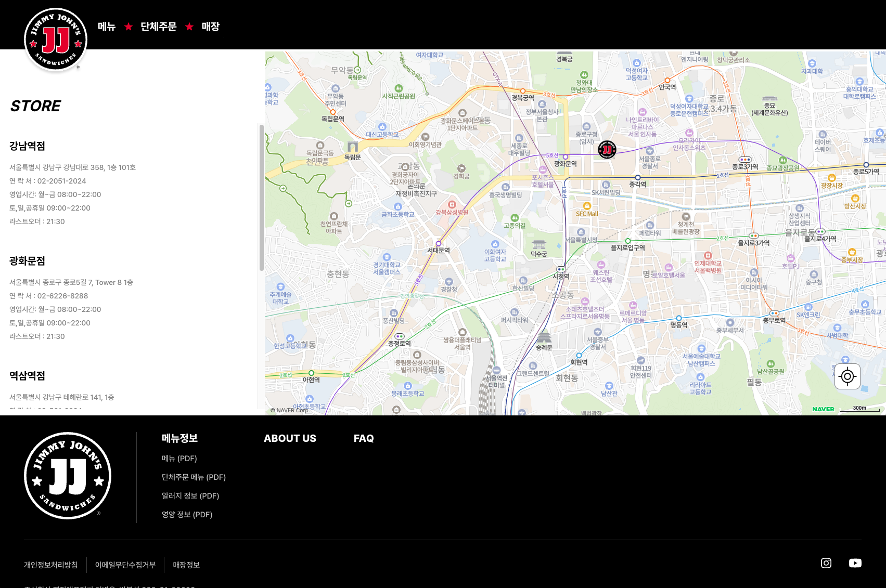Image resolution: width=886 pixels, height=588 pixels.
Task: Open the 메뉴 navigation item
Action: [x=107, y=27]
